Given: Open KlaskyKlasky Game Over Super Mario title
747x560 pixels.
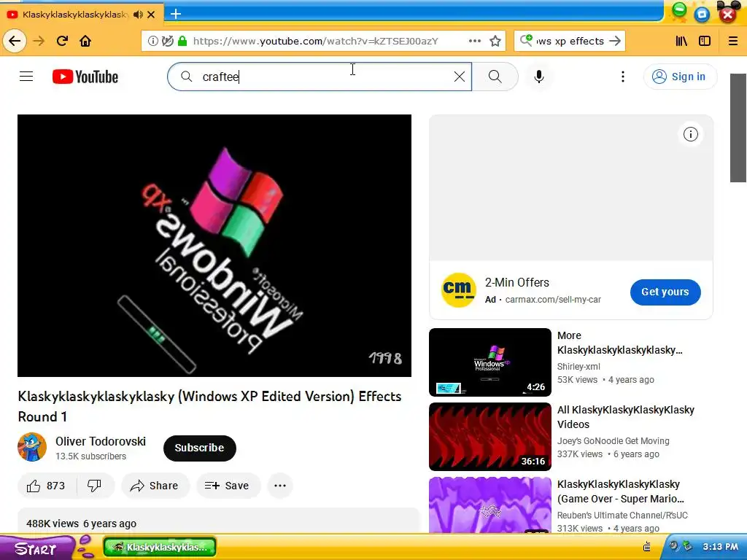Looking at the screenshot, I should coord(621,491).
